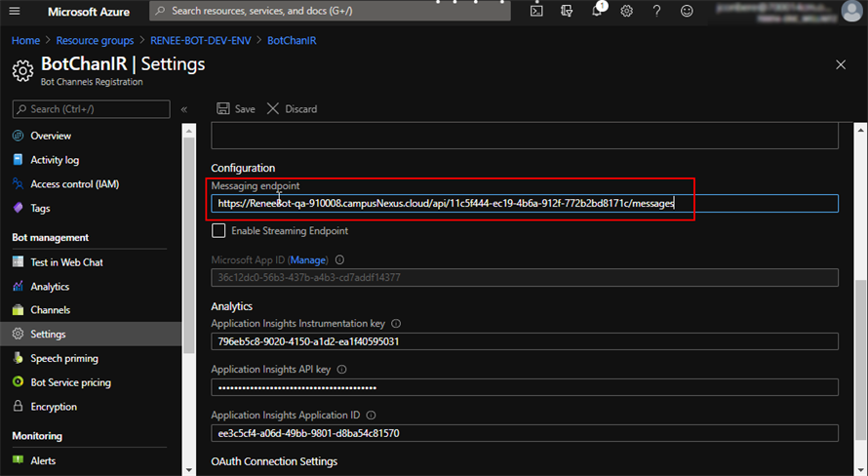Close the Settings blade

841,64
